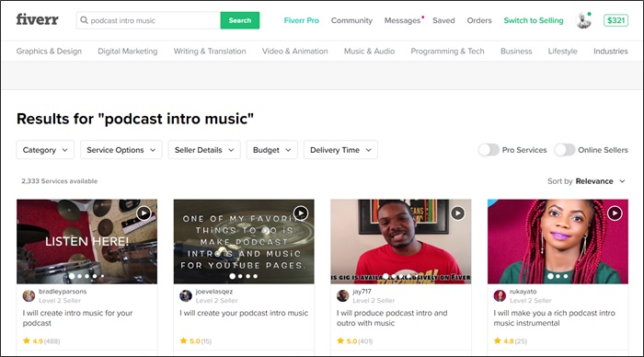644x357 pixels.
Task: Open Programming & Tech category
Action: [447, 52]
